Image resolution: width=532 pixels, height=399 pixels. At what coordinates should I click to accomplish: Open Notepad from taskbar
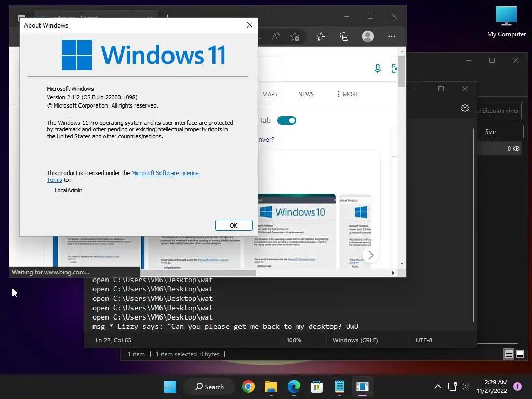pyautogui.click(x=340, y=387)
